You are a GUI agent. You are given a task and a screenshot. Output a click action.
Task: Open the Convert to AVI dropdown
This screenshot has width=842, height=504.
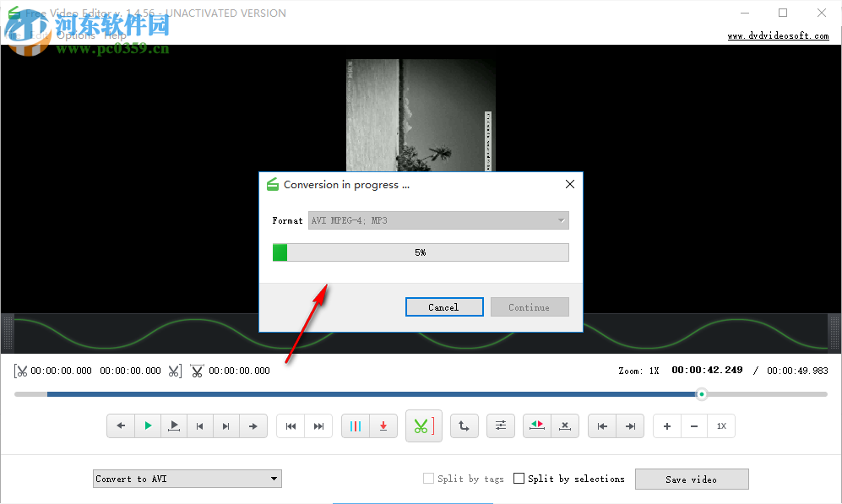tap(187, 478)
